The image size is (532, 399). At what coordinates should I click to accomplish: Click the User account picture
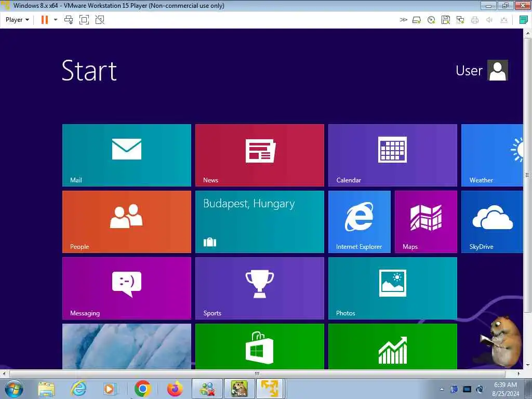(x=497, y=70)
